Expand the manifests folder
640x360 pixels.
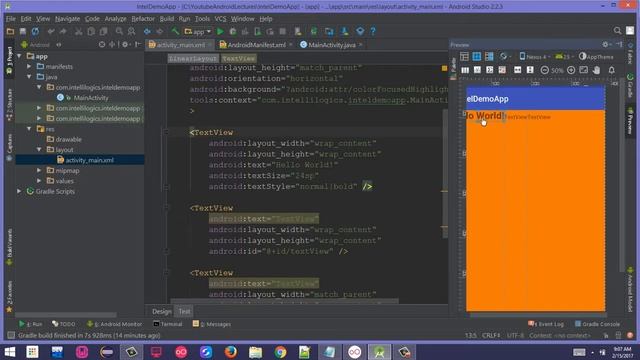29,66
